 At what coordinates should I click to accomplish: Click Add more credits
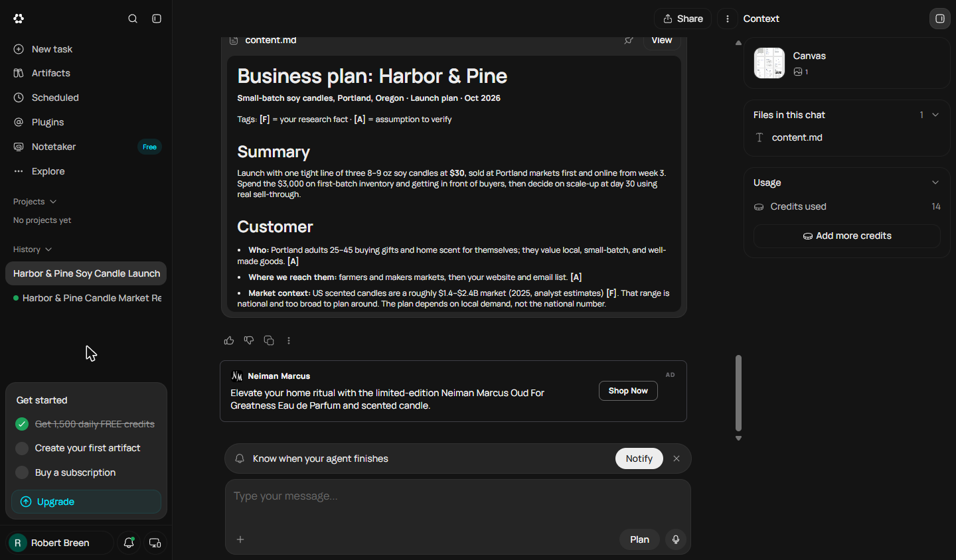(x=847, y=236)
